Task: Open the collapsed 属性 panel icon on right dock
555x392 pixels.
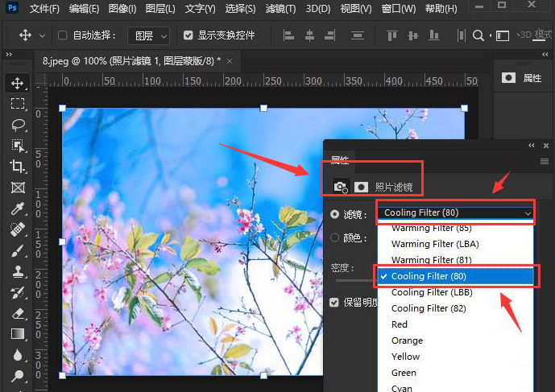Action: coord(508,78)
